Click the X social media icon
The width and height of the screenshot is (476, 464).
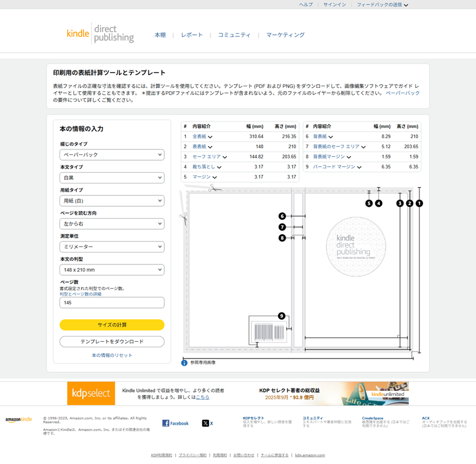point(205,423)
